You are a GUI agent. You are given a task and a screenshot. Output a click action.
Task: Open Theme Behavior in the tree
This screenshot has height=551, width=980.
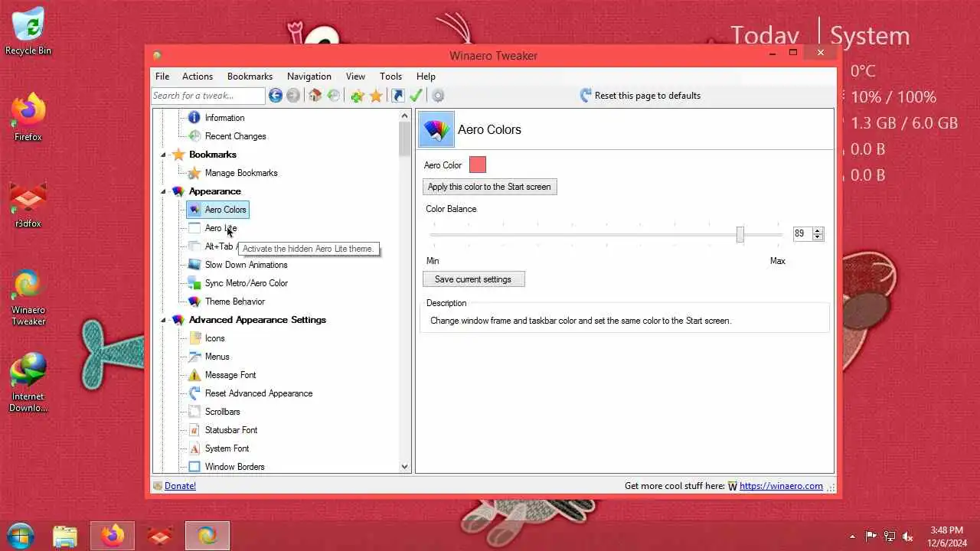tap(234, 302)
